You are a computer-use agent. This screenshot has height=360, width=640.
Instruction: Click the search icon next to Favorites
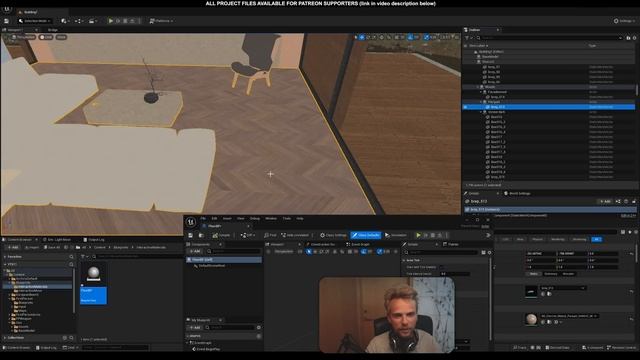(71, 257)
